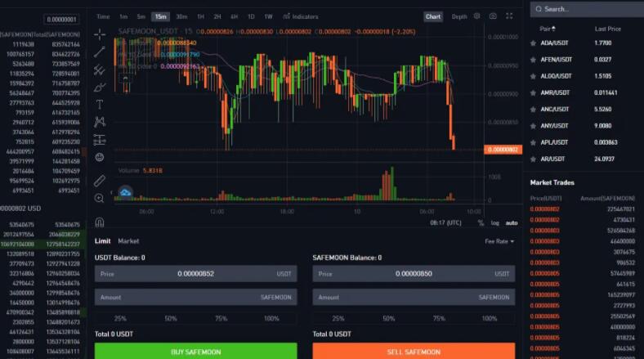The image size is (644, 359).
Task: Select the 1W timeframe
Action: (268, 16)
